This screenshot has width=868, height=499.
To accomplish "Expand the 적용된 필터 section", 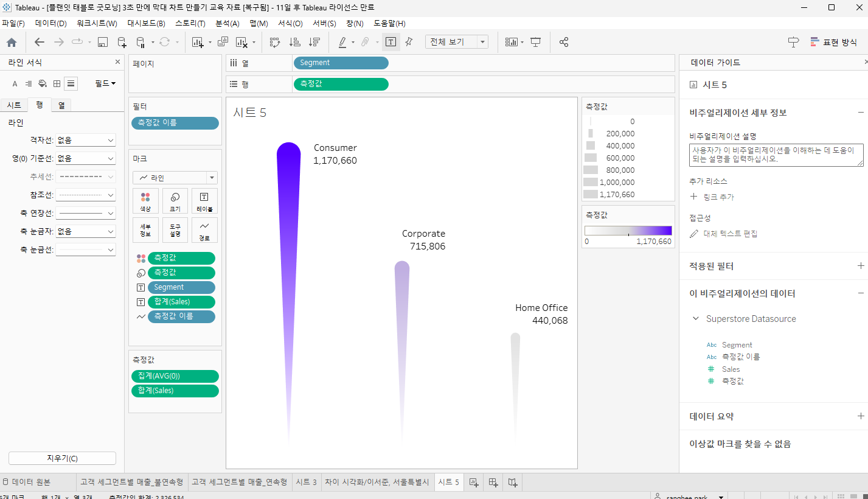I will click(x=861, y=266).
